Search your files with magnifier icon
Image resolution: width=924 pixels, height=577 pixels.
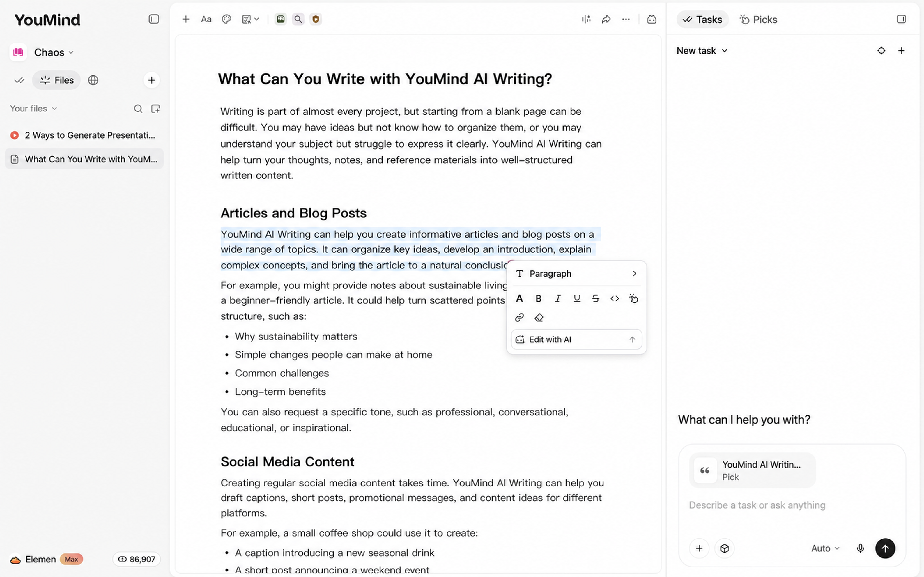click(138, 109)
